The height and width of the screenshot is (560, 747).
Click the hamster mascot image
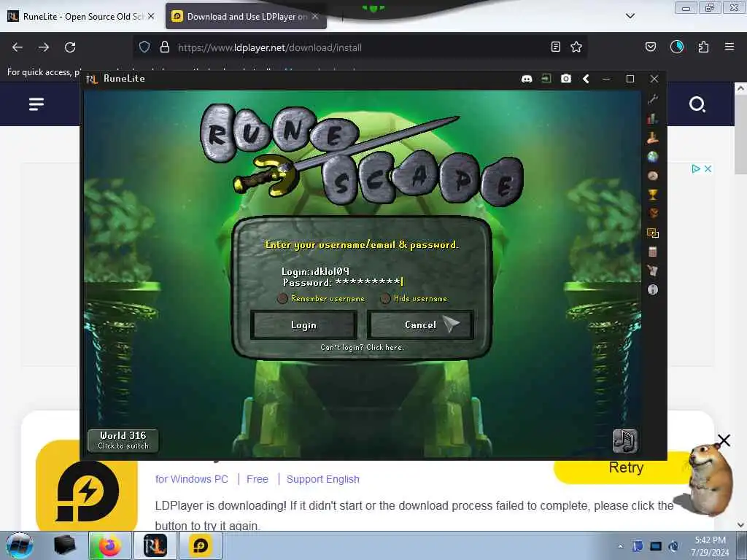click(x=710, y=481)
